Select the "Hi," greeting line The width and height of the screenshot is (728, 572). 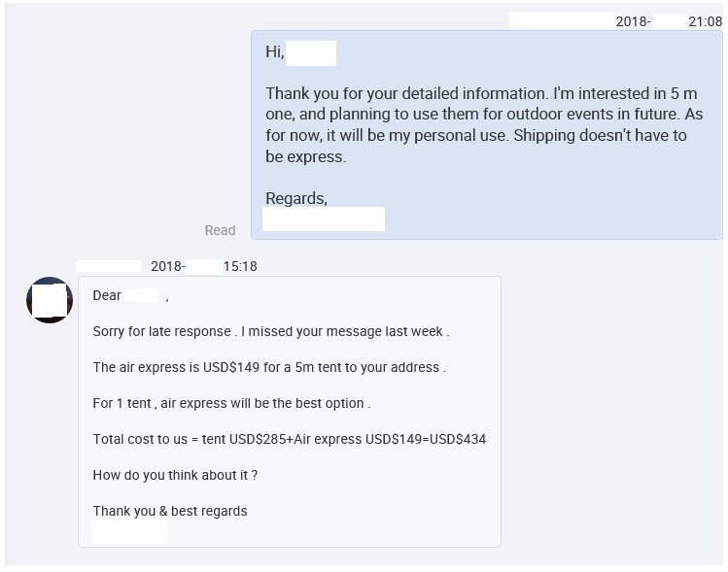tap(275, 52)
